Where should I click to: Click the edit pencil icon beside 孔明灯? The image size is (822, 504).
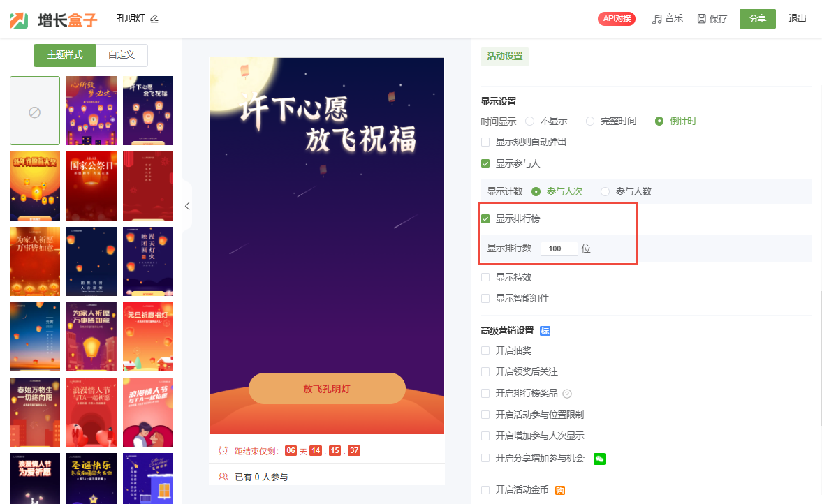point(154,19)
